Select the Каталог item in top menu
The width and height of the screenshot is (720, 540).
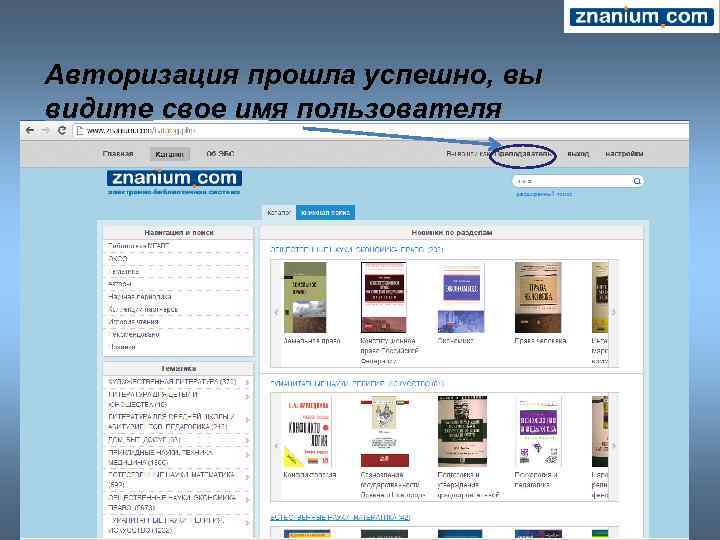(169, 154)
